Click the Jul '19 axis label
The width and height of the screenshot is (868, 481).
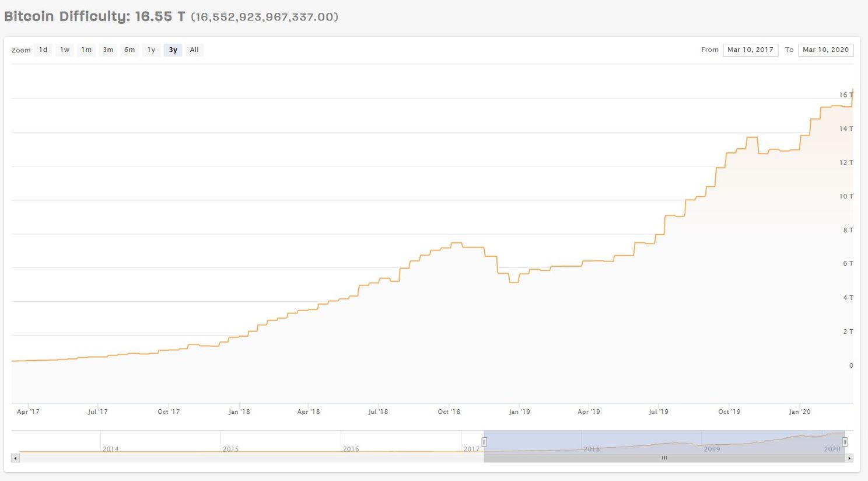click(x=659, y=412)
